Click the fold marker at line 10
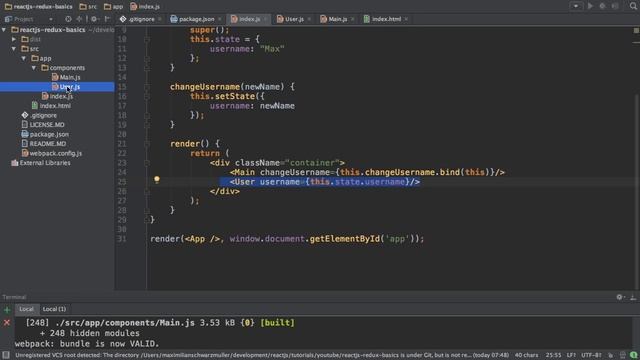 coord(147,39)
